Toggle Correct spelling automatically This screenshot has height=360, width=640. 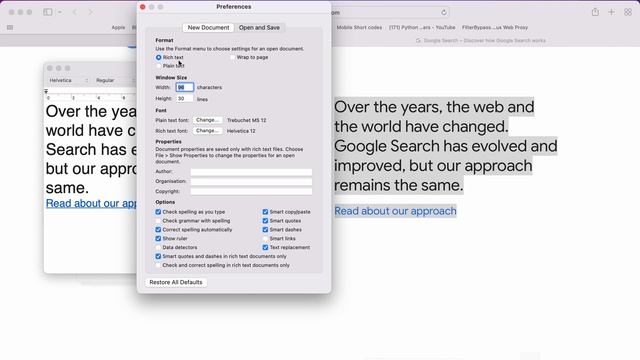[158, 230]
